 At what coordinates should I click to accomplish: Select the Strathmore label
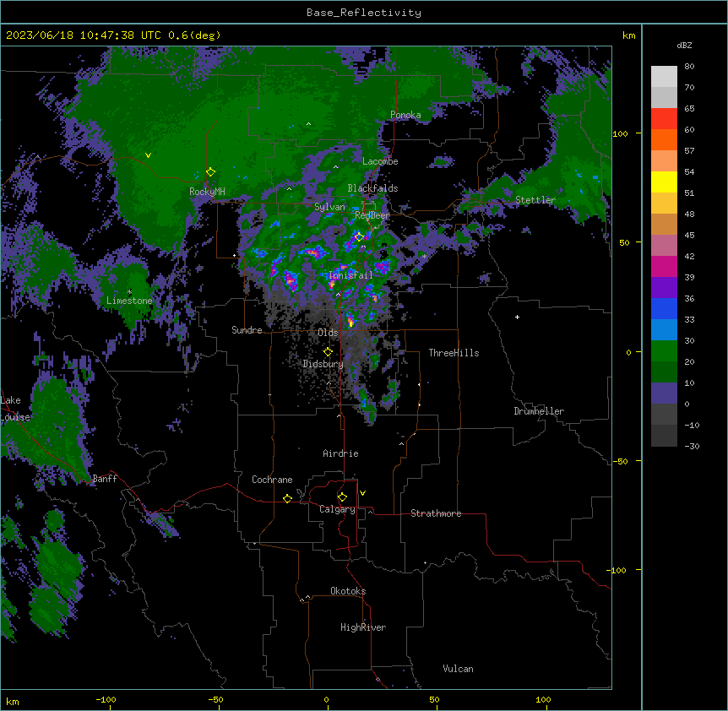(436, 513)
